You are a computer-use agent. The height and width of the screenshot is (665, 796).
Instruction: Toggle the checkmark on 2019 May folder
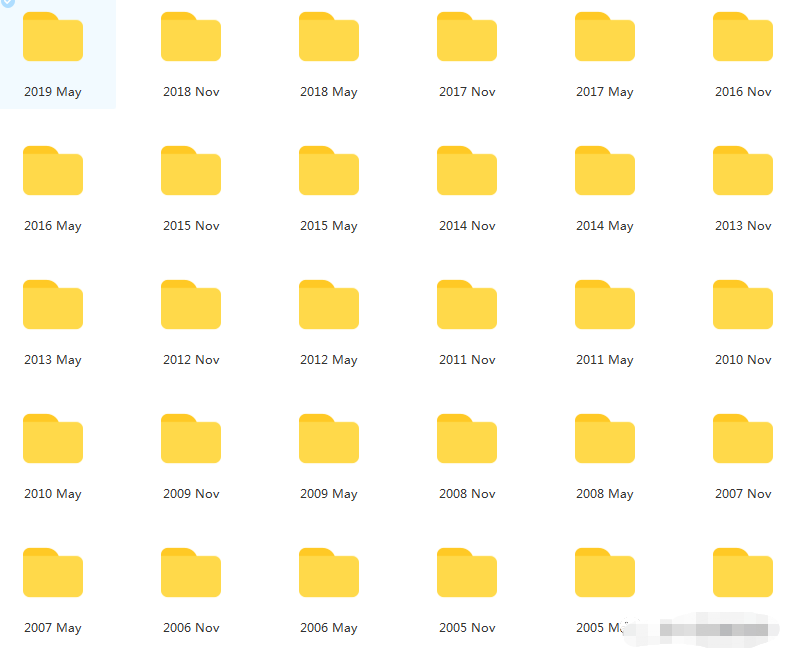(x=8, y=3)
